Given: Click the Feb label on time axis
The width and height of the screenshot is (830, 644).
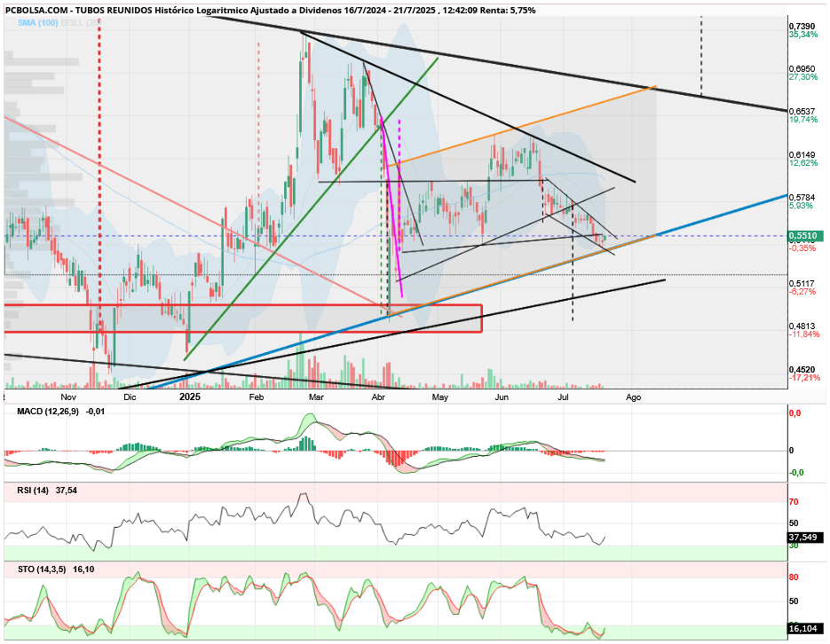Looking at the screenshot, I should [x=257, y=397].
